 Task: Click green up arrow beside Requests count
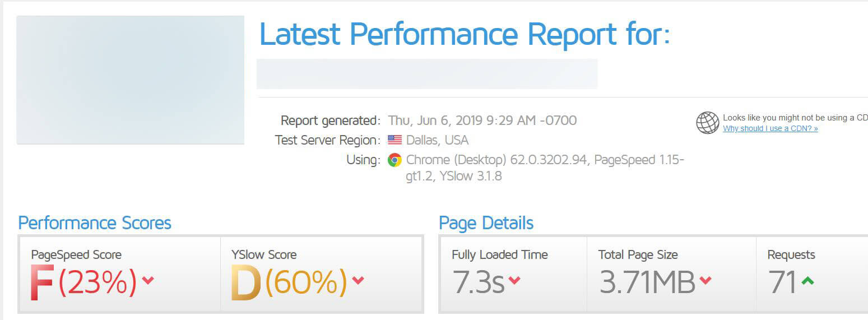(x=807, y=281)
